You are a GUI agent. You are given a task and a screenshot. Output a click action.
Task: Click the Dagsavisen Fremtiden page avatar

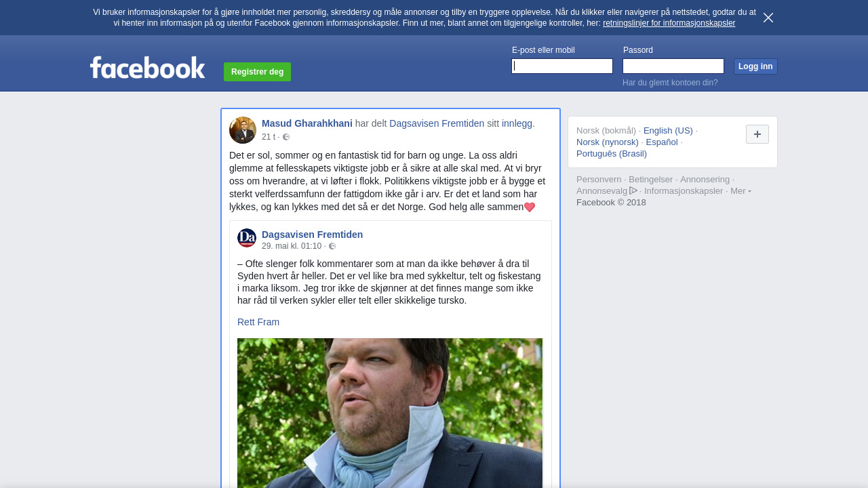(247, 238)
